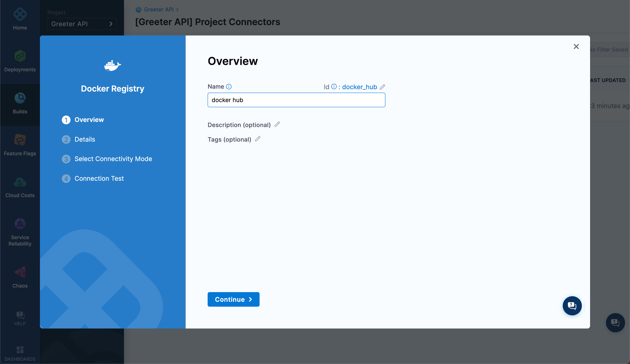Viewport: 630px width, 364px height.
Task: Click the Docker Registry icon
Action: tap(113, 66)
